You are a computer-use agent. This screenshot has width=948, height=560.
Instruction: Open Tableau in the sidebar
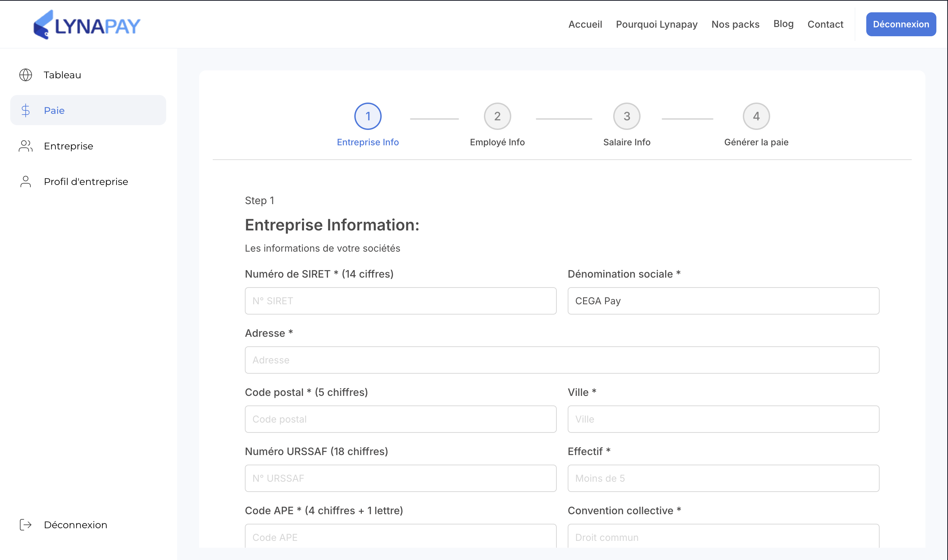click(x=88, y=75)
